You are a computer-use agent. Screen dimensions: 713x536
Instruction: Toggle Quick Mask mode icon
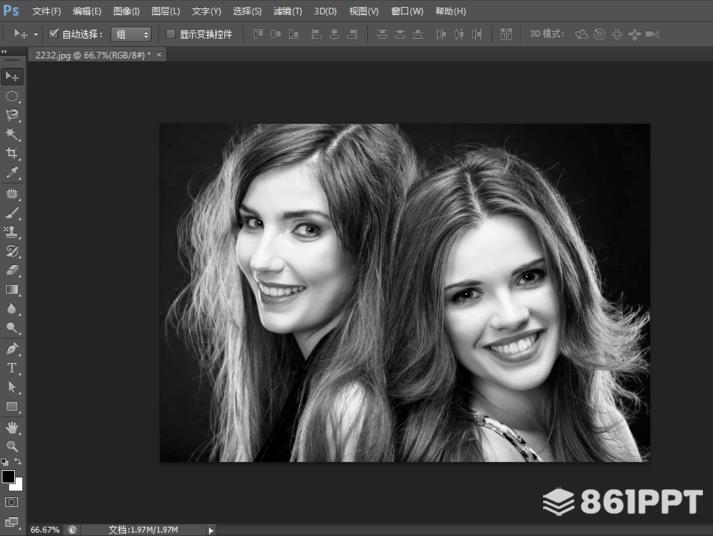tap(12, 501)
